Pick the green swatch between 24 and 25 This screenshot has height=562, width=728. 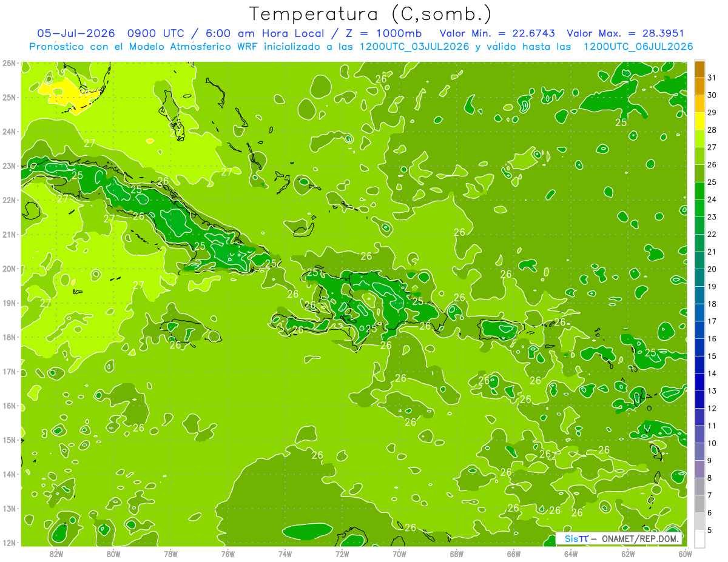(699, 191)
